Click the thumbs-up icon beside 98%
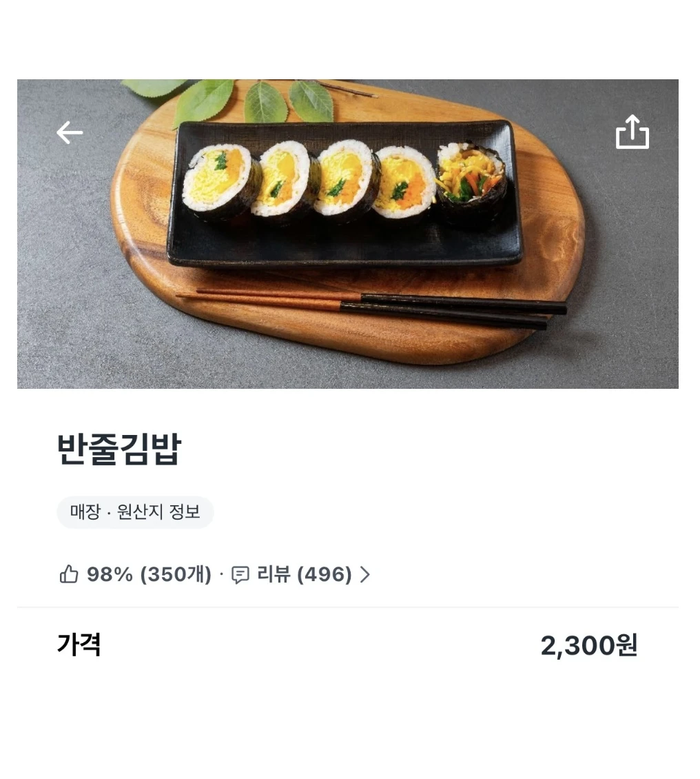Image resolution: width=700 pixels, height=779 pixels. tap(68, 574)
